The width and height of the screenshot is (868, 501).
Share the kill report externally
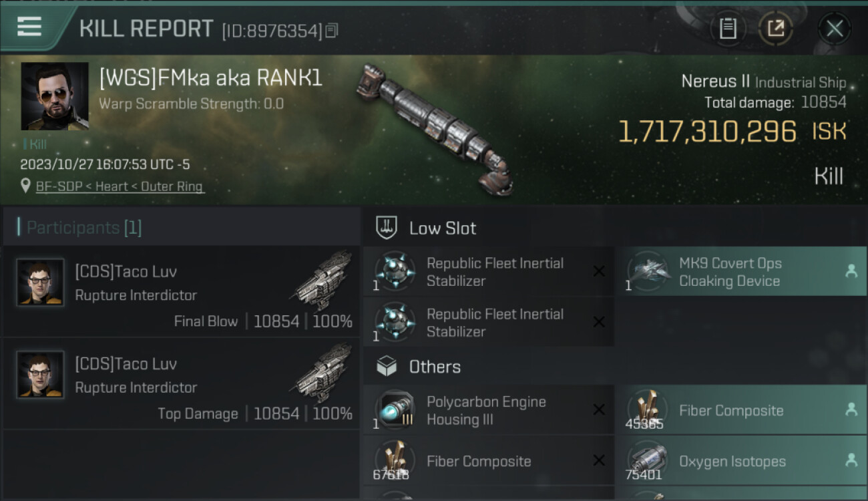775,28
